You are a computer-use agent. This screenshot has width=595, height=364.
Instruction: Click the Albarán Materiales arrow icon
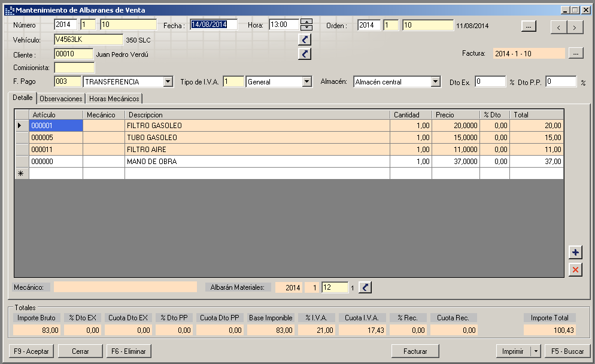[x=365, y=287]
